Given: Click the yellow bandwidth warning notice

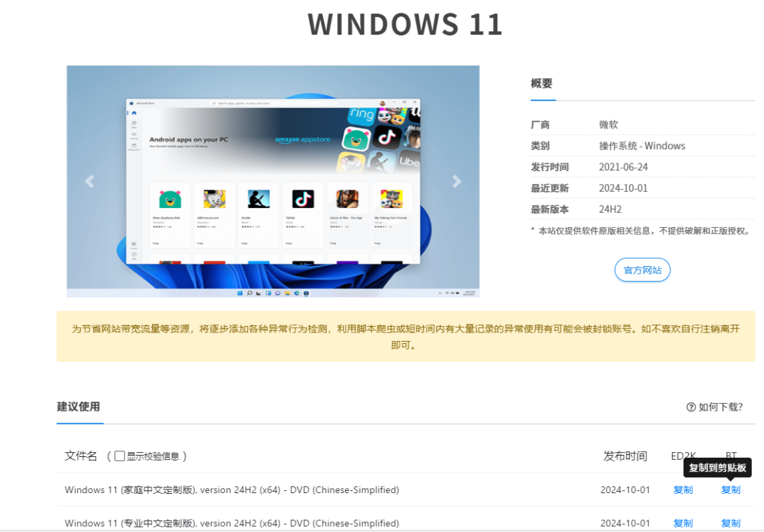Looking at the screenshot, I should pyautogui.click(x=405, y=337).
